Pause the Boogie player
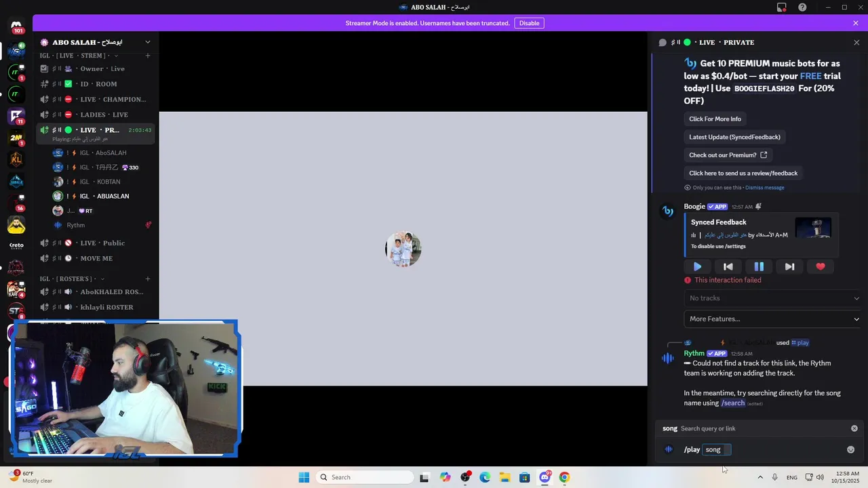868x488 pixels. (x=759, y=266)
